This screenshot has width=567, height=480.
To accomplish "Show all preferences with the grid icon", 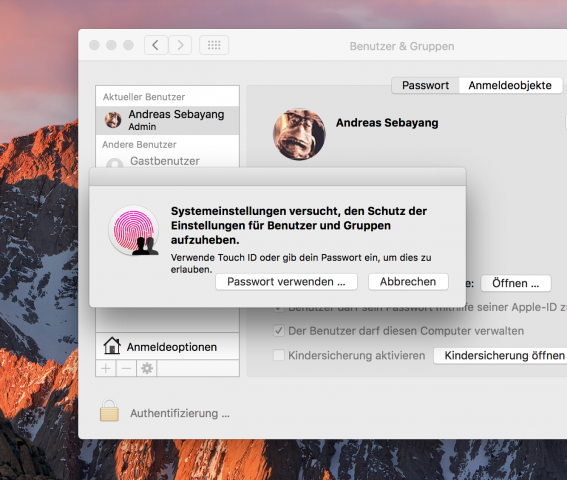I will tap(214, 45).
